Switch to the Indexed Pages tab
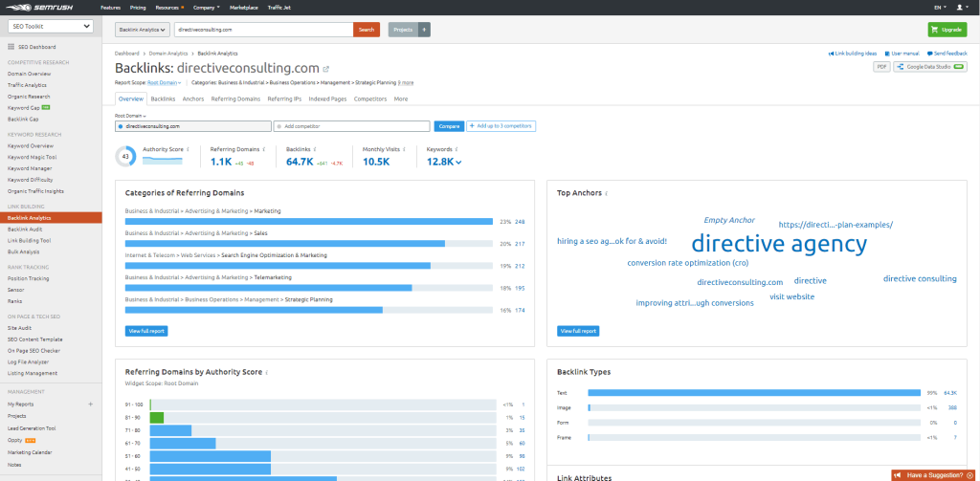Image resolution: width=980 pixels, height=481 pixels. point(327,98)
